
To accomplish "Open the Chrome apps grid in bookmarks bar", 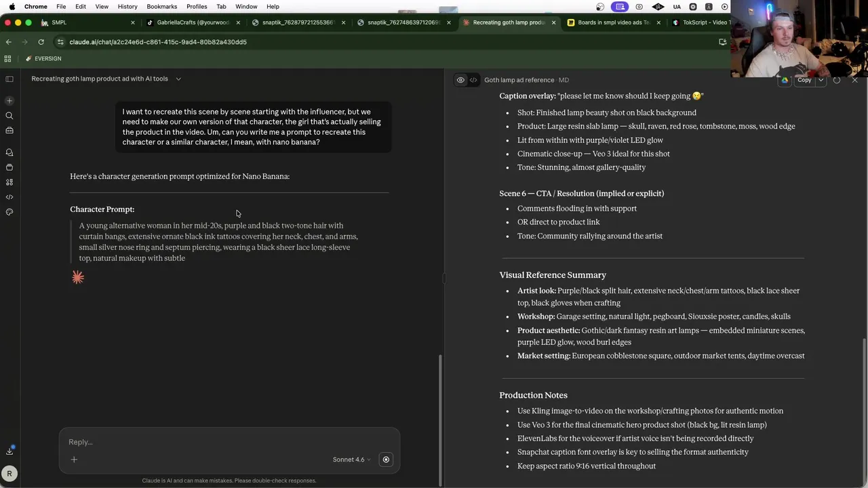I will point(7,58).
